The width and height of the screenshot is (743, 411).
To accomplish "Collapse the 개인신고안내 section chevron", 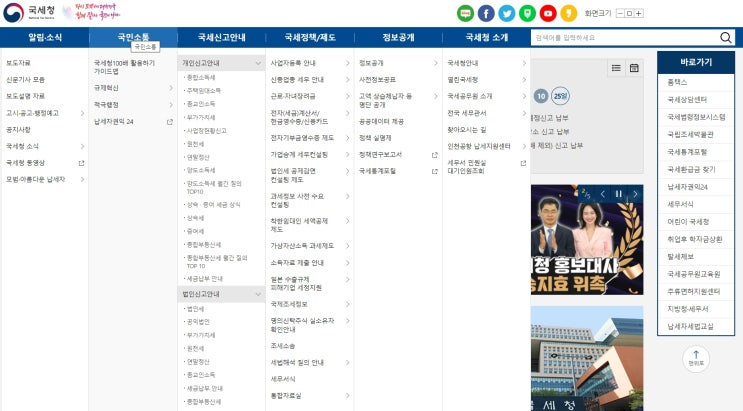I will (x=258, y=63).
